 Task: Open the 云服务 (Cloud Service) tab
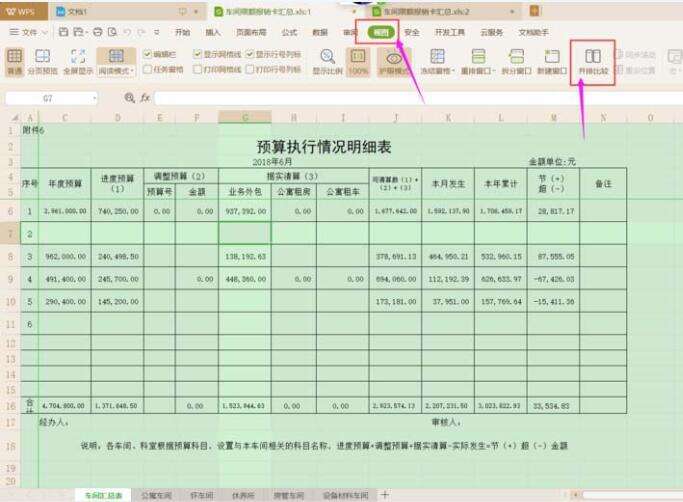coord(491,32)
